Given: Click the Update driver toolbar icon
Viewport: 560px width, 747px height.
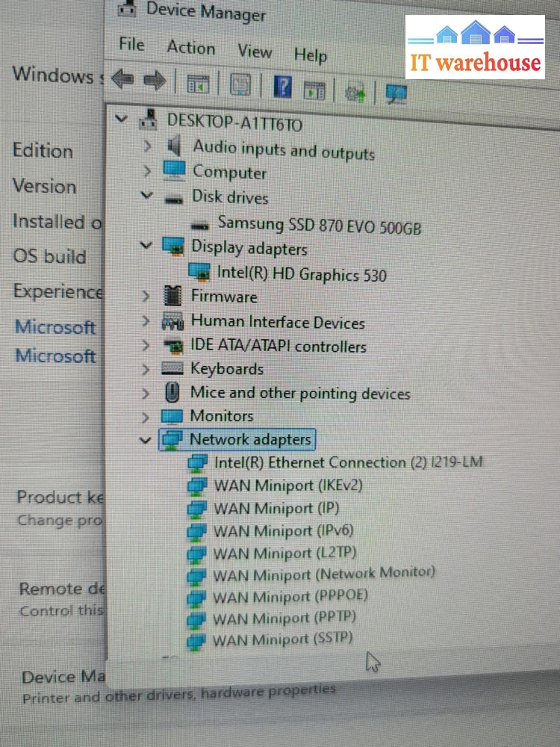Looking at the screenshot, I should (x=355, y=91).
